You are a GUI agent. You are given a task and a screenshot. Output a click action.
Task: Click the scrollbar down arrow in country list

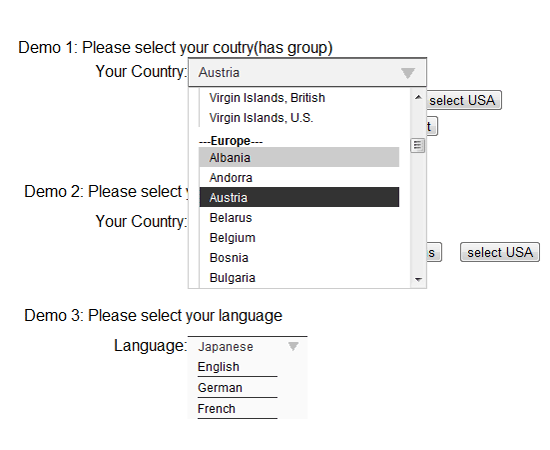[x=418, y=280]
